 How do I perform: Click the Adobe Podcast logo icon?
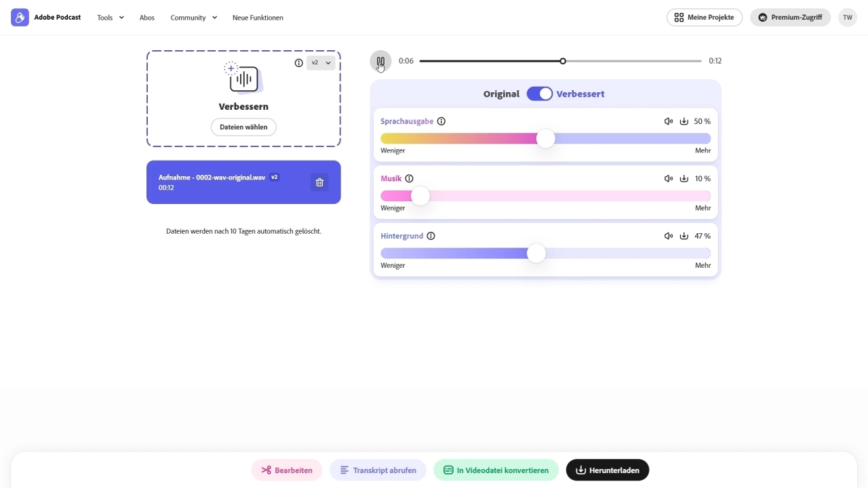pos(20,18)
